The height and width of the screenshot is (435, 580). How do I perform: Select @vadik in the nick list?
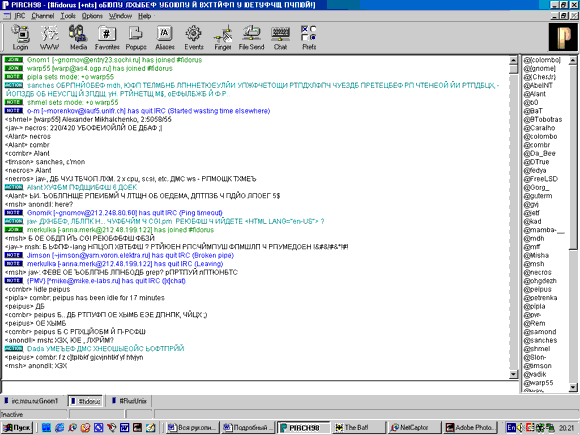pos(535,375)
